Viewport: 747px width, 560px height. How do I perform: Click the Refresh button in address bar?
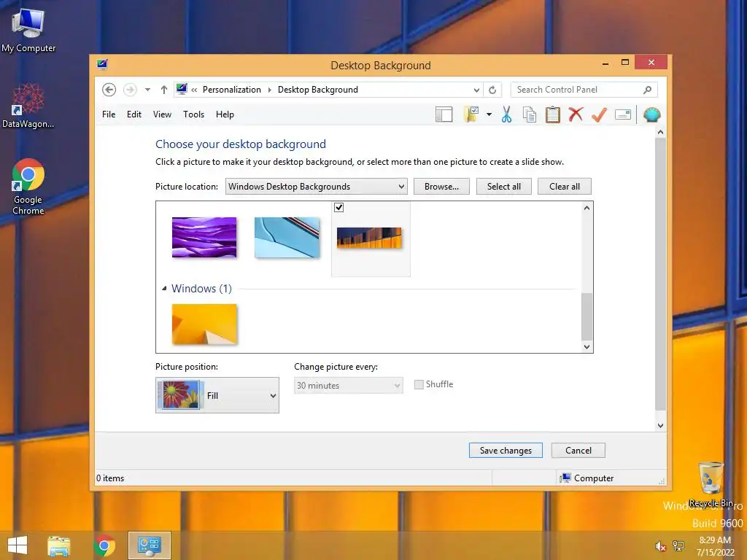(492, 90)
